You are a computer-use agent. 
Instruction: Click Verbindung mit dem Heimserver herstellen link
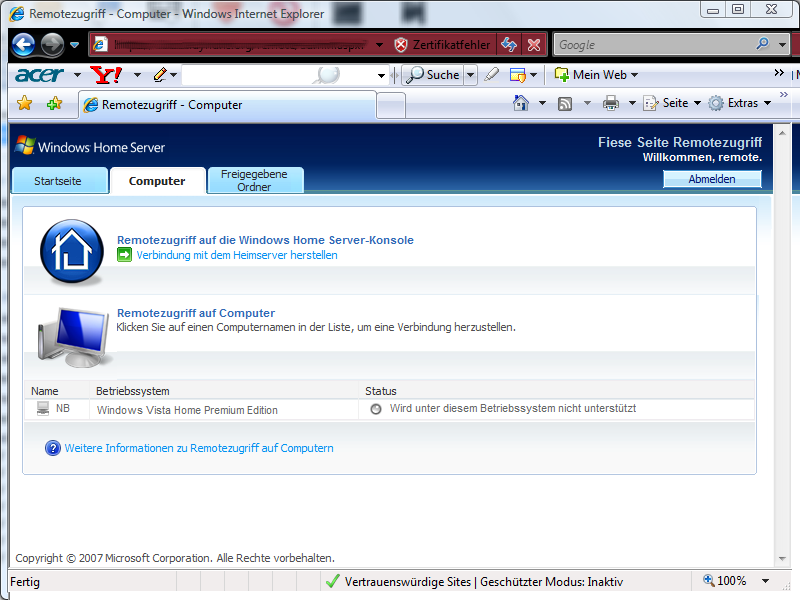237,255
